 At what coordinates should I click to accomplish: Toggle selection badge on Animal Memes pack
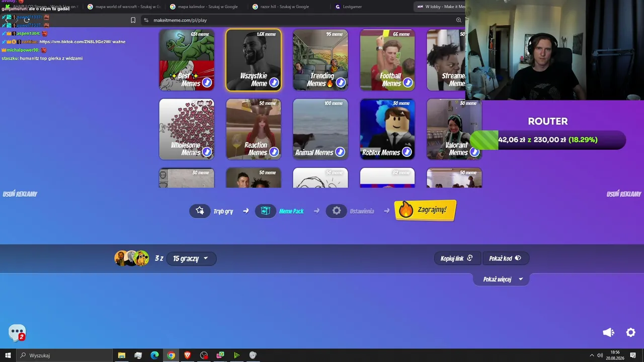(x=340, y=152)
